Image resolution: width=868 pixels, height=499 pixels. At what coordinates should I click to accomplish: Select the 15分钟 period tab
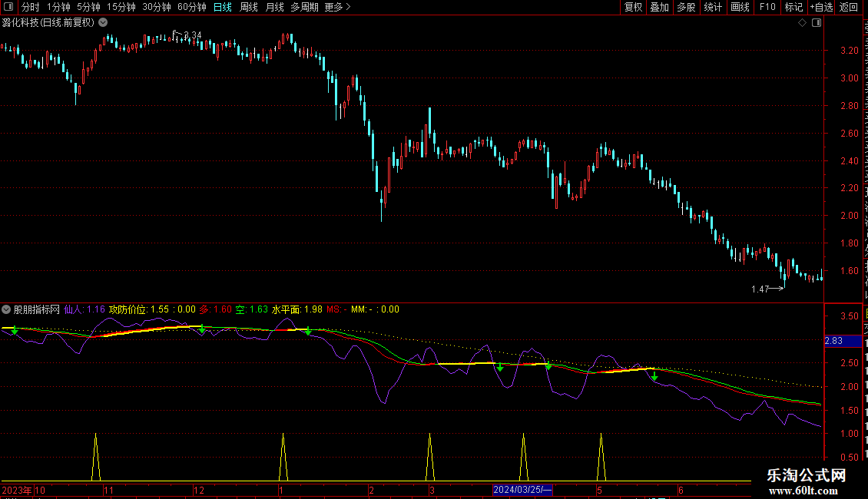121,7
